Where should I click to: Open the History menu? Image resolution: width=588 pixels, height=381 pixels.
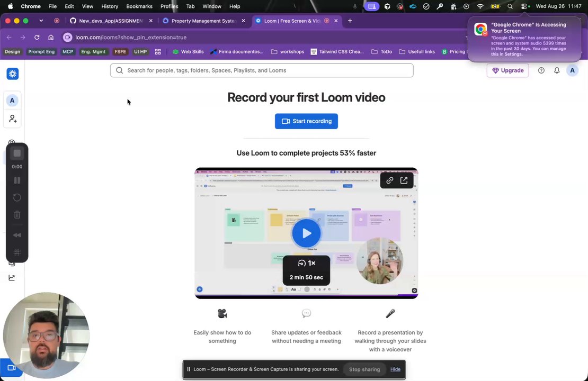pyautogui.click(x=110, y=6)
